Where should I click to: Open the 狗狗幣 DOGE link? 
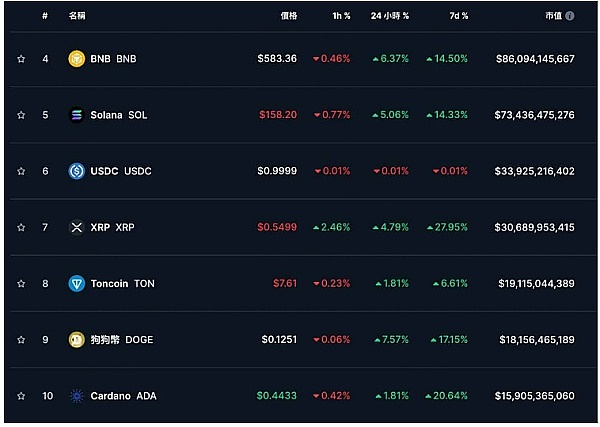(x=121, y=340)
